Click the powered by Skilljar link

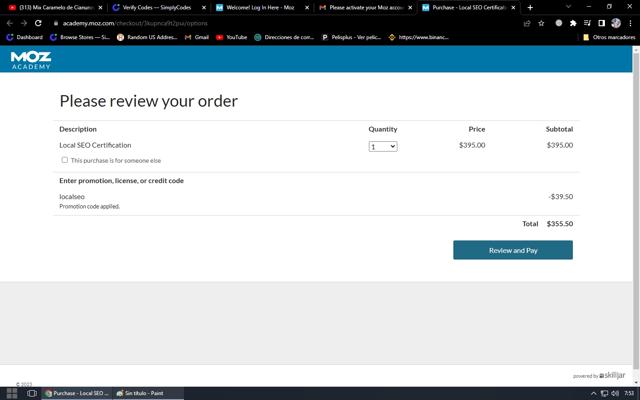point(599,375)
